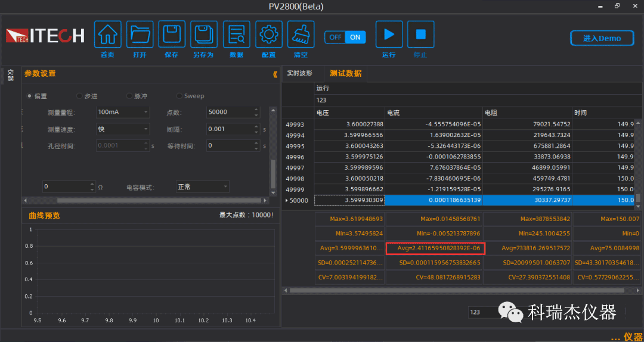Select row number 49996
Image resolution: width=644 pixels, height=342 pixels.
298,157
